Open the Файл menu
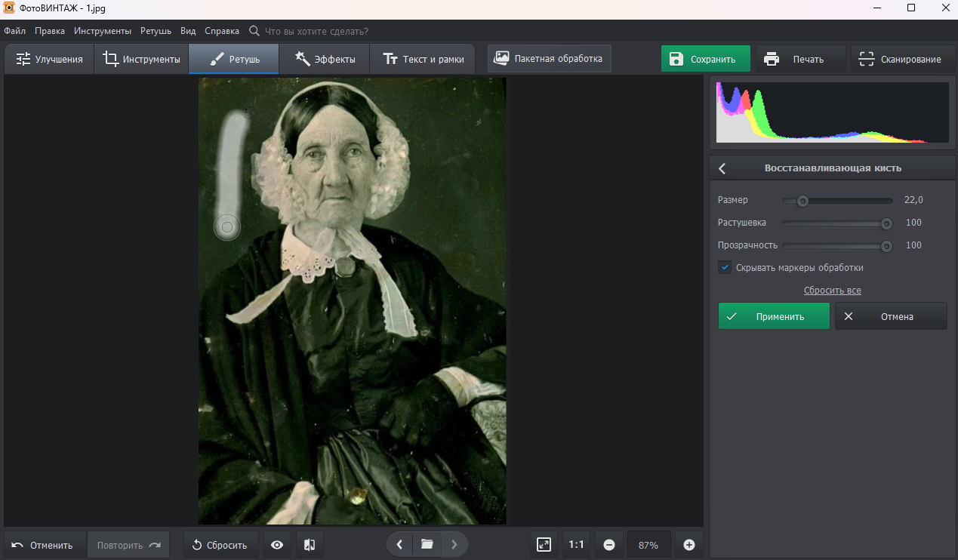Screen dimensions: 958x560 [x=14, y=31]
